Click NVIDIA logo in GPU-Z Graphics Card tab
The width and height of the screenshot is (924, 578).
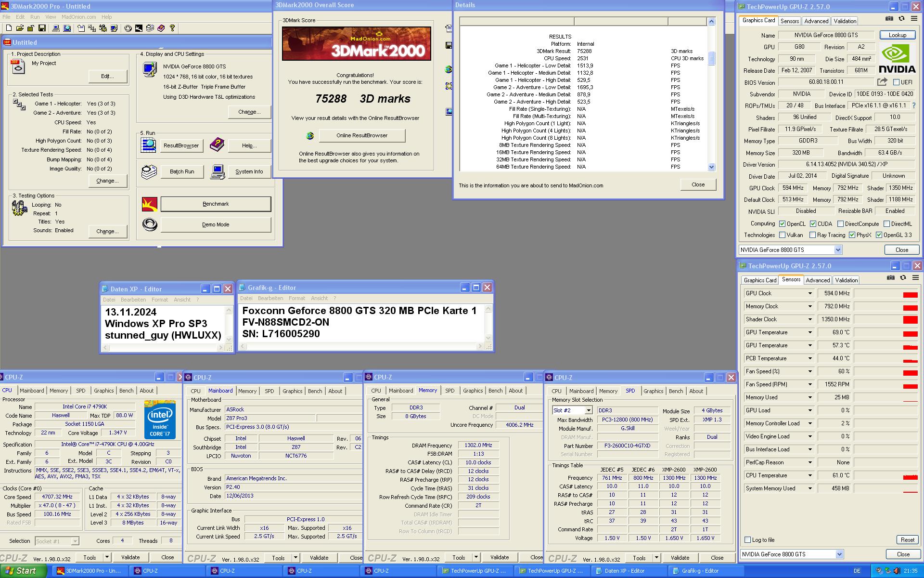(x=898, y=58)
